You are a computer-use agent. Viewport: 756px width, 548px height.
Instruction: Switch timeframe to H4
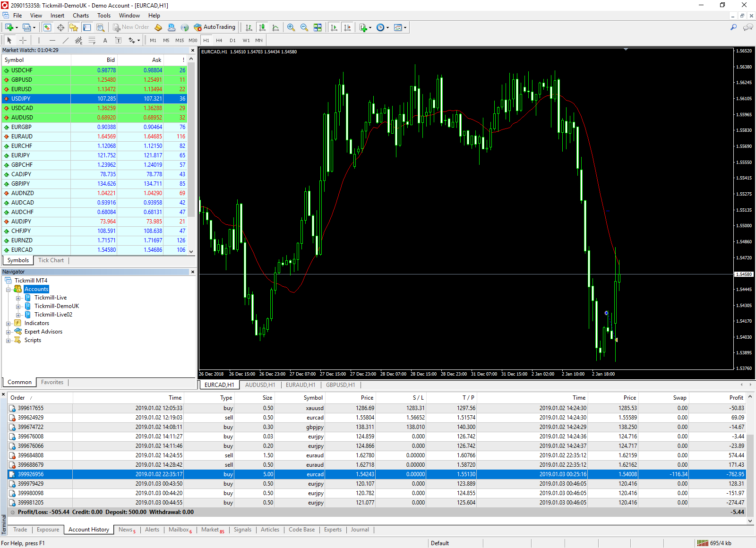pyautogui.click(x=219, y=41)
